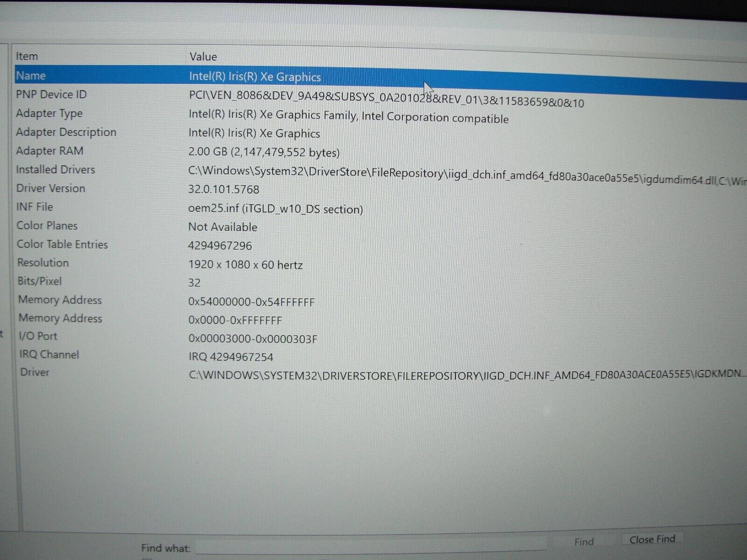Viewport: 747px width, 560px height.
Task: Select the Memory Address row for 0x54000000
Action: tap(60, 300)
